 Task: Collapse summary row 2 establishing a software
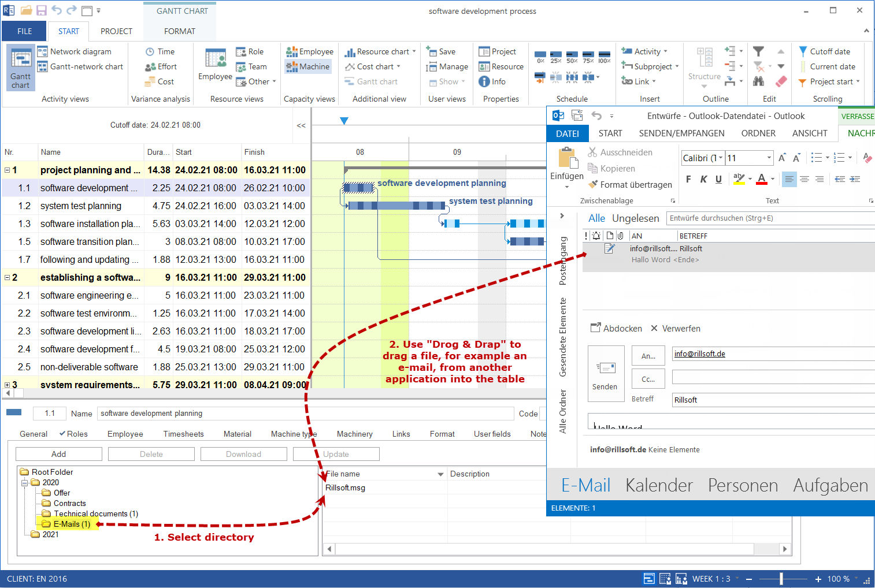(8, 277)
